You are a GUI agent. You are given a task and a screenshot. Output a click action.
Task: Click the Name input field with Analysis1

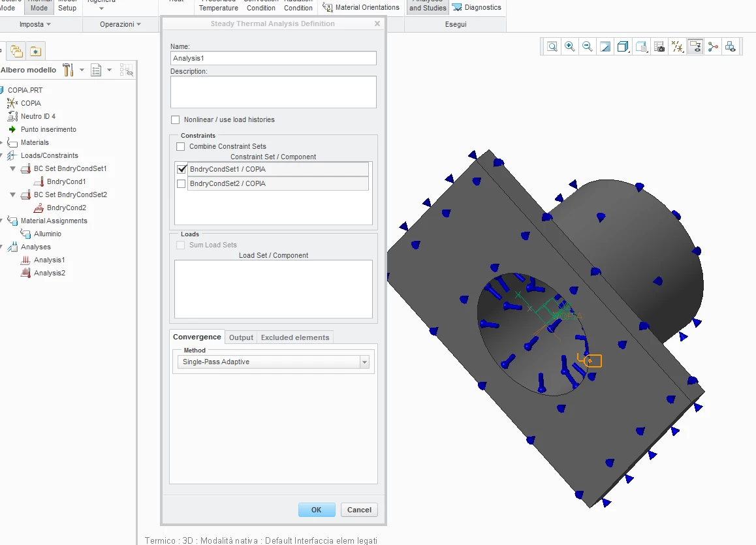(274, 58)
